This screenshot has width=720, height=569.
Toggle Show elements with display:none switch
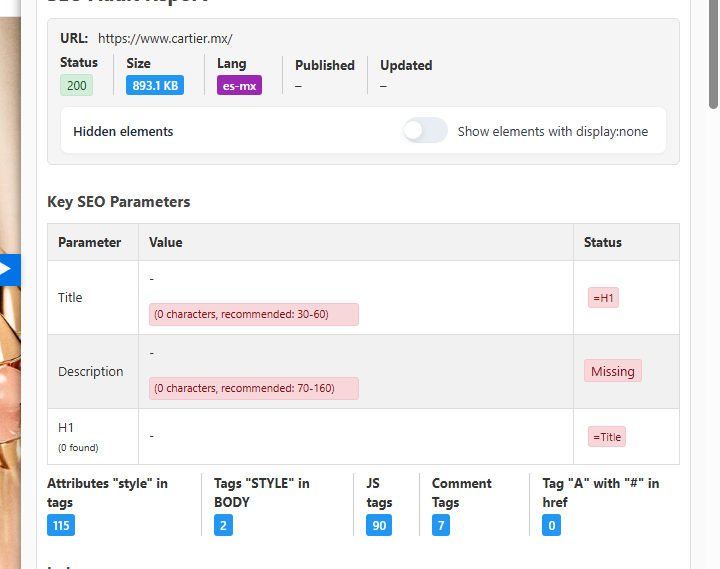click(x=425, y=131)
